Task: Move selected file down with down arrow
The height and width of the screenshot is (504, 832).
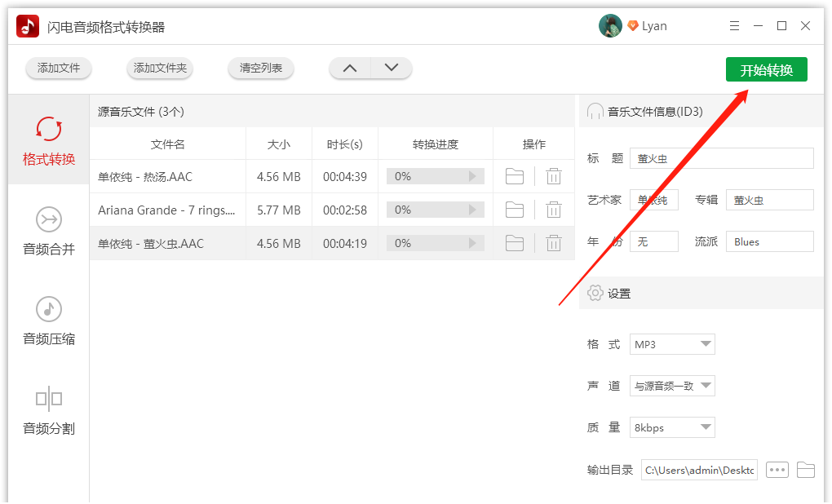Action: (x=392, y=69)
